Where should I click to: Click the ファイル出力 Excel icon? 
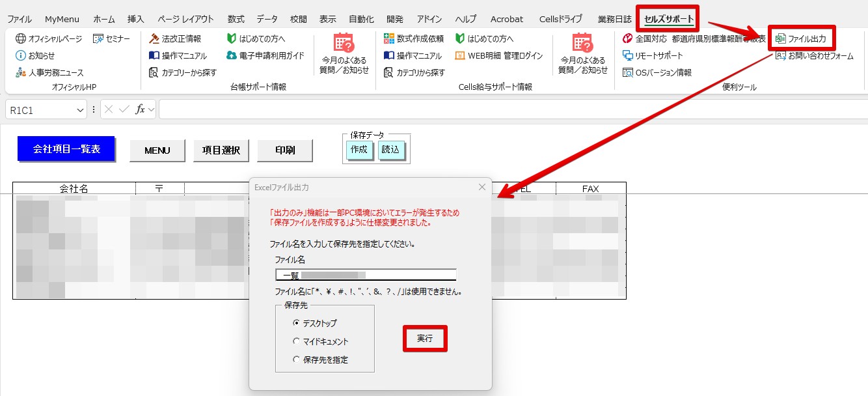tap(780, 39)
